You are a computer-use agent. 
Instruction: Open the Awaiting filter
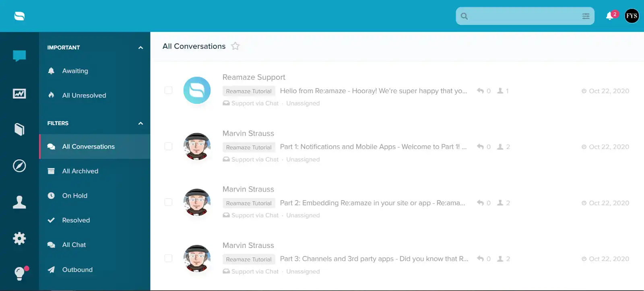[95, 71]
